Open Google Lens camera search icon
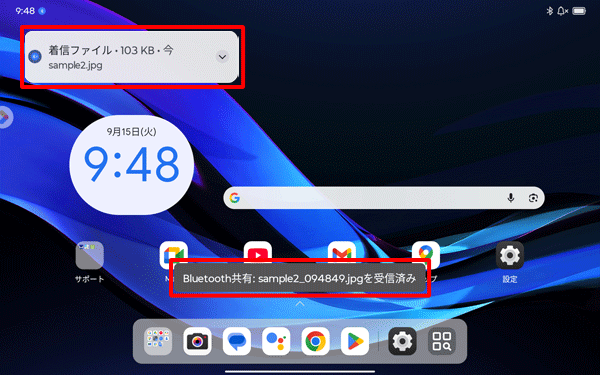 [533, 198]
